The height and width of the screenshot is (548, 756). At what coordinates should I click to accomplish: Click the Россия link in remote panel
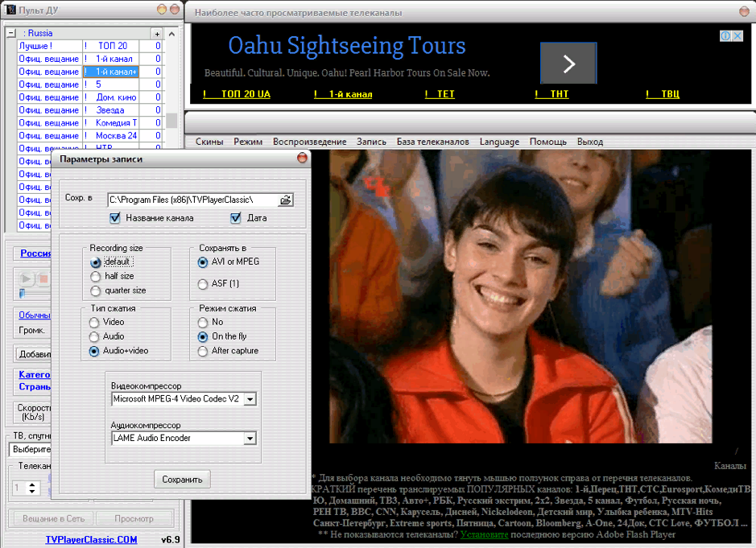(x=35, y=253)
